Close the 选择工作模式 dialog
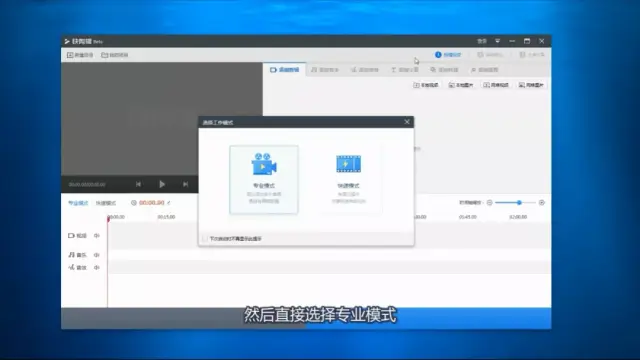Image resolution: width=640 pixels, height=360 pixels. (x=407, y=122)
